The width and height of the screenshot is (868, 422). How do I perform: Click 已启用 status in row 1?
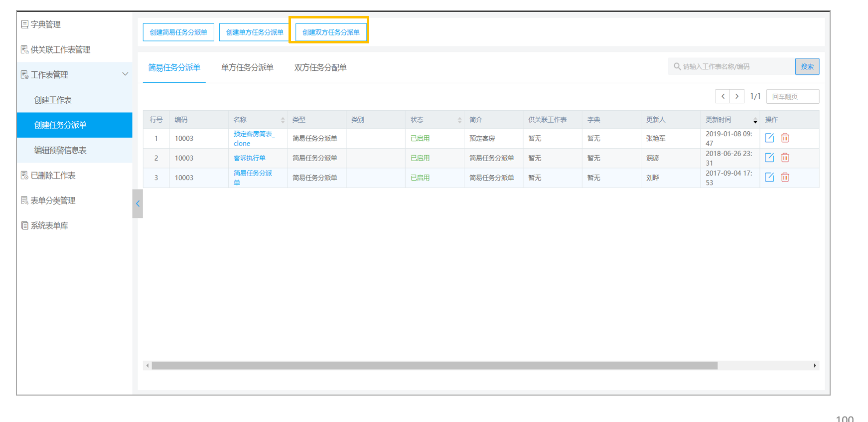[420, 138]
